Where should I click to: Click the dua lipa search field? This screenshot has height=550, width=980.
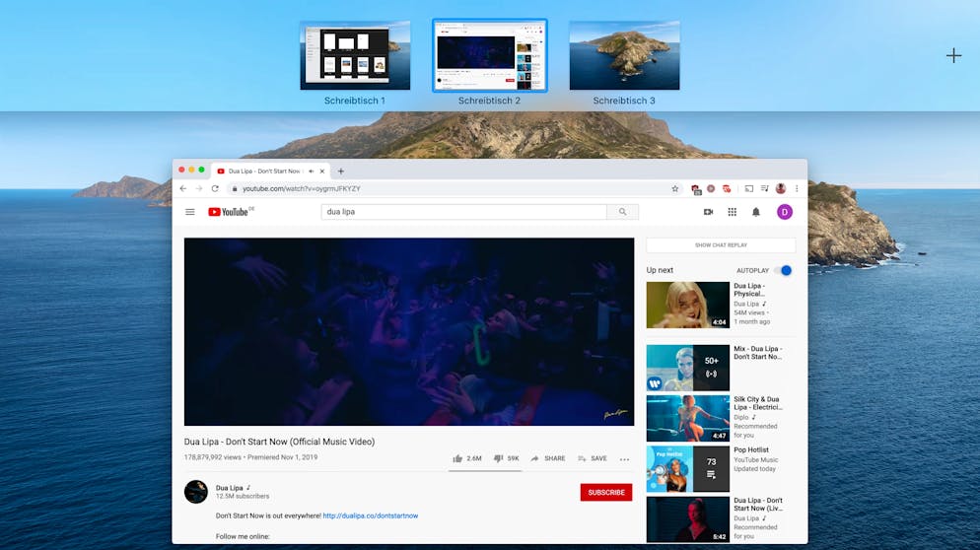click(463, 212)
